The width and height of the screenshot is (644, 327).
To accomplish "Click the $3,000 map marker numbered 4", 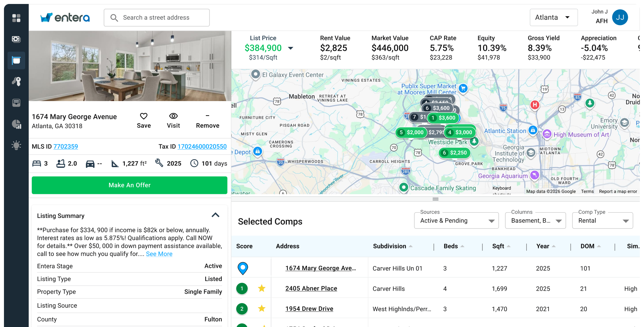I will pos(460,132).
